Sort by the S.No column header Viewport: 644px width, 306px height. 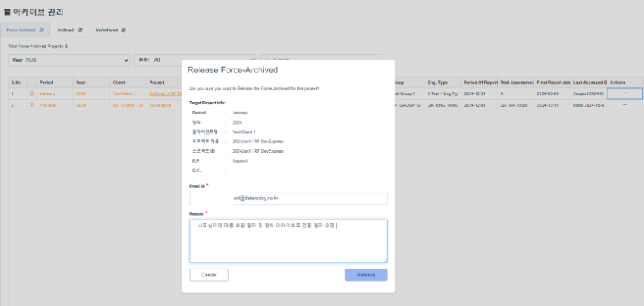click(18, 83)
